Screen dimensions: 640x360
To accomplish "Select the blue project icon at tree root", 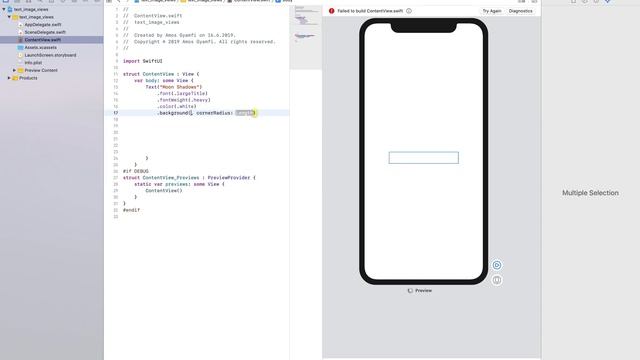I will coord(10,9).
